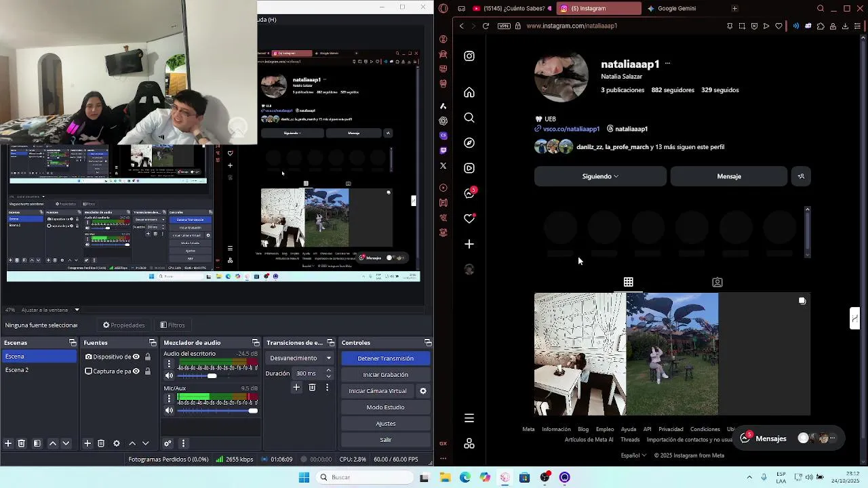Open the Siguiendo dropdown on profile
The width and height of the screenshot is (868, 488).
600,176
